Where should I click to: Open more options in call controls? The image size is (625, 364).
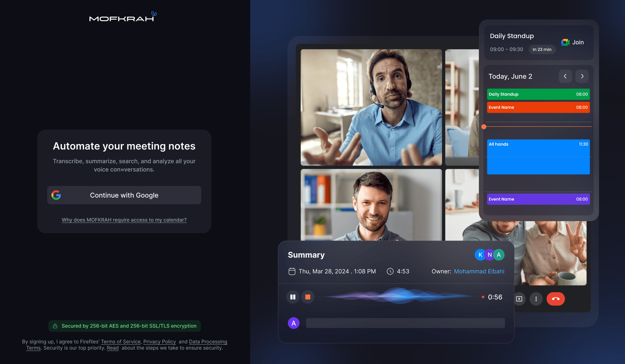(536, 299)
